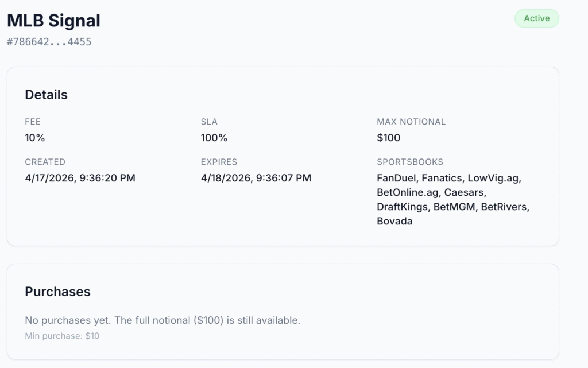Click the MAX NOTIONAL label
This screenshot has width=588, height=368.
point(411,122)
